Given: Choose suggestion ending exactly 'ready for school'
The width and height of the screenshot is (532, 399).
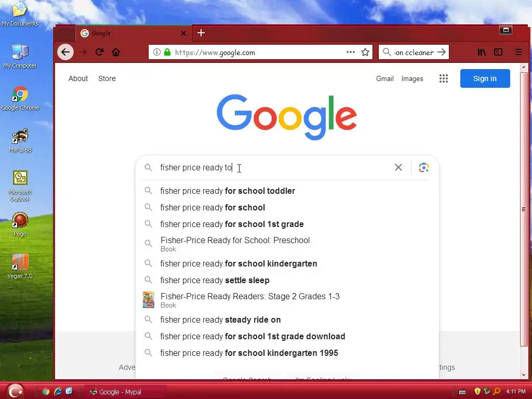Looking at the screenshot, I should [x=287, y=207].
